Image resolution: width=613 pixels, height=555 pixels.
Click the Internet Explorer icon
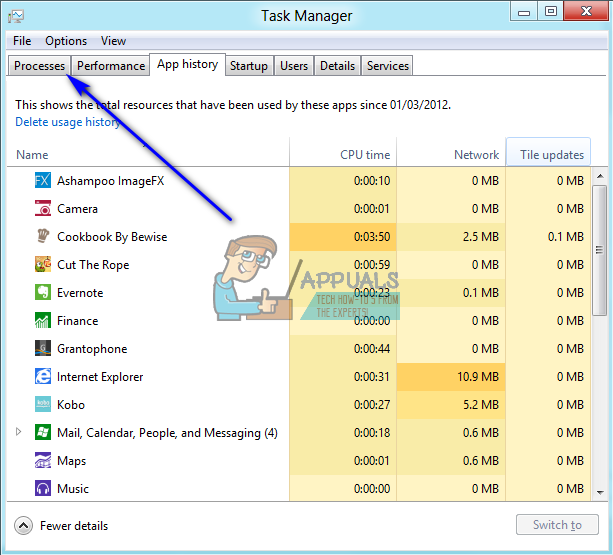[x=43, y=376]
